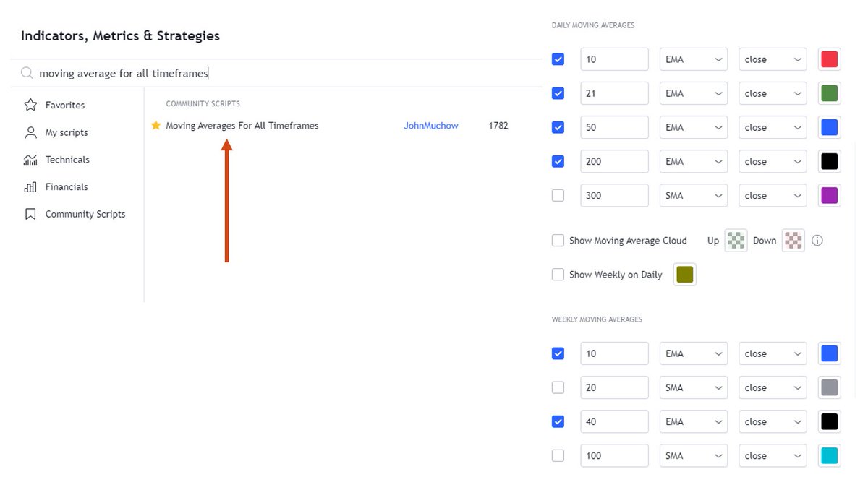The height and width of the screenshot is (490, 868).
Task: Click the weekly length field showing 40
Action: click(x=614, y=421)
